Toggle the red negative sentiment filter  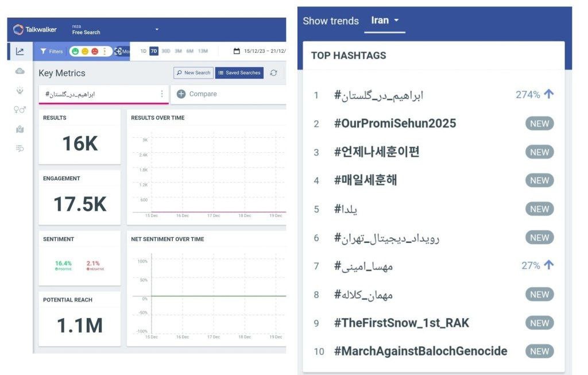click(94, 51)
